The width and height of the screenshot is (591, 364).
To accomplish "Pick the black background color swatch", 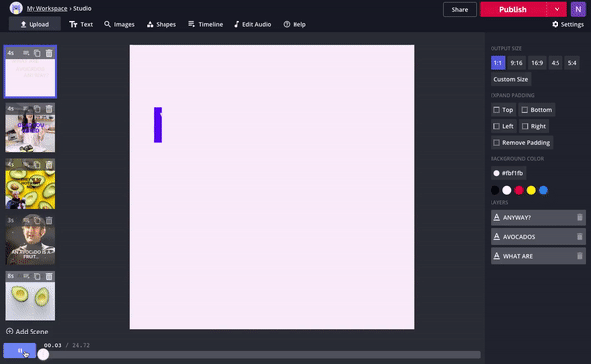I will (x=494, y=190).
